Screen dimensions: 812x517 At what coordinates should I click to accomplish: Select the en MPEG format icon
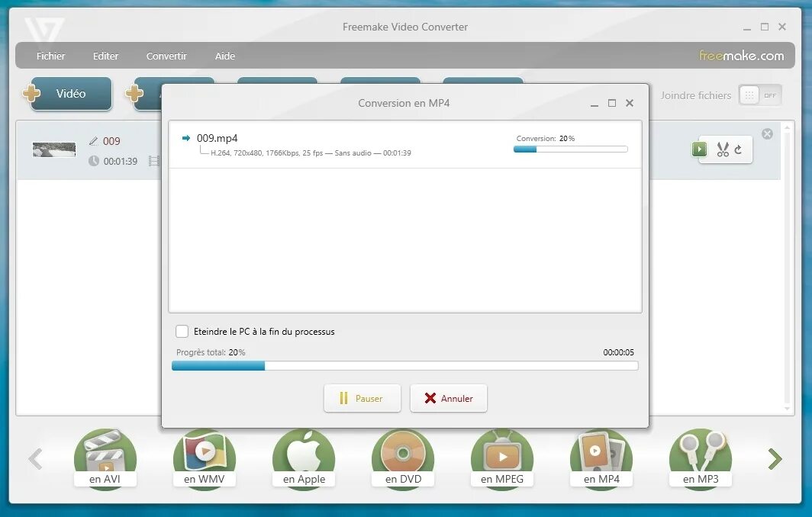pyautogui.click(x=502, y=458)
